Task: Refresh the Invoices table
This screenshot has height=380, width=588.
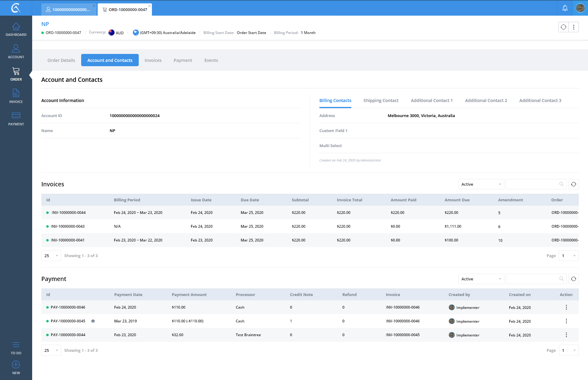Action: 573,184
